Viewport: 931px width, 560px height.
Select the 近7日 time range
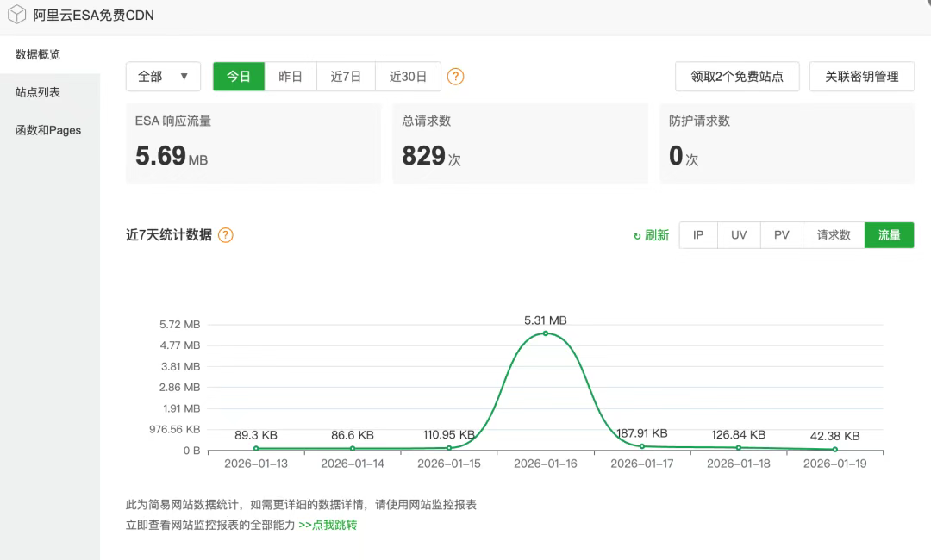(x=346, y=77)
